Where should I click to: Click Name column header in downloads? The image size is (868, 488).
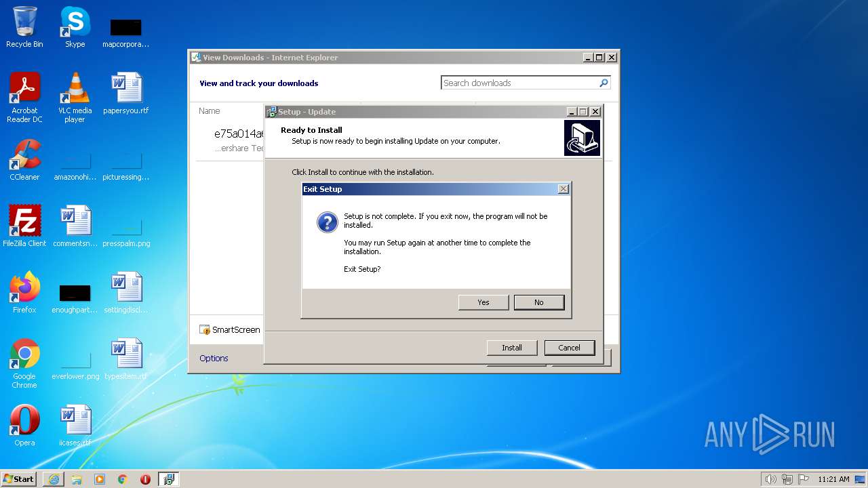point(210,110)
